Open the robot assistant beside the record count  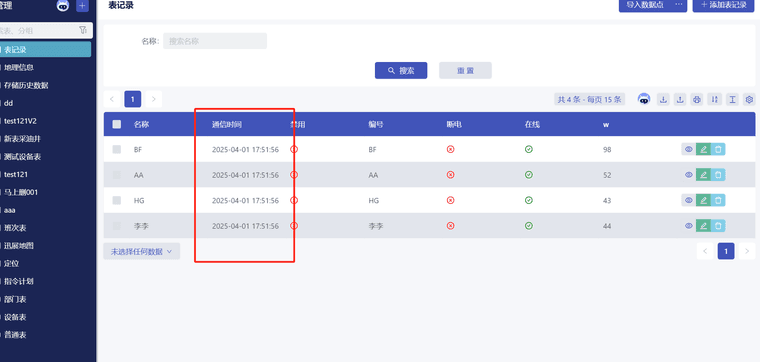click(644, 99)
